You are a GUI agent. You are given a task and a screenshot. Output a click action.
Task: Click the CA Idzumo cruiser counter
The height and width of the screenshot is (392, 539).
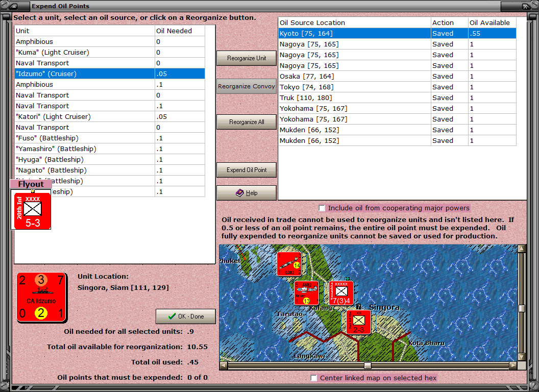(x=41, y=298)
